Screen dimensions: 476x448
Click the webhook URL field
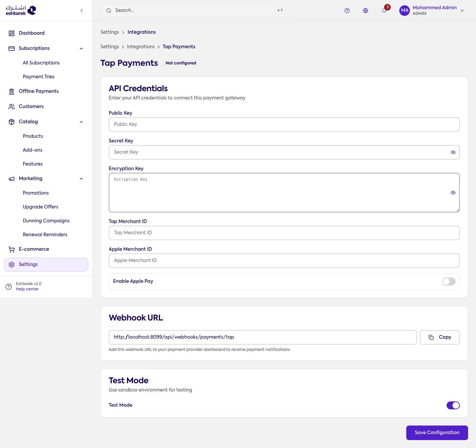tap(263, 337)
